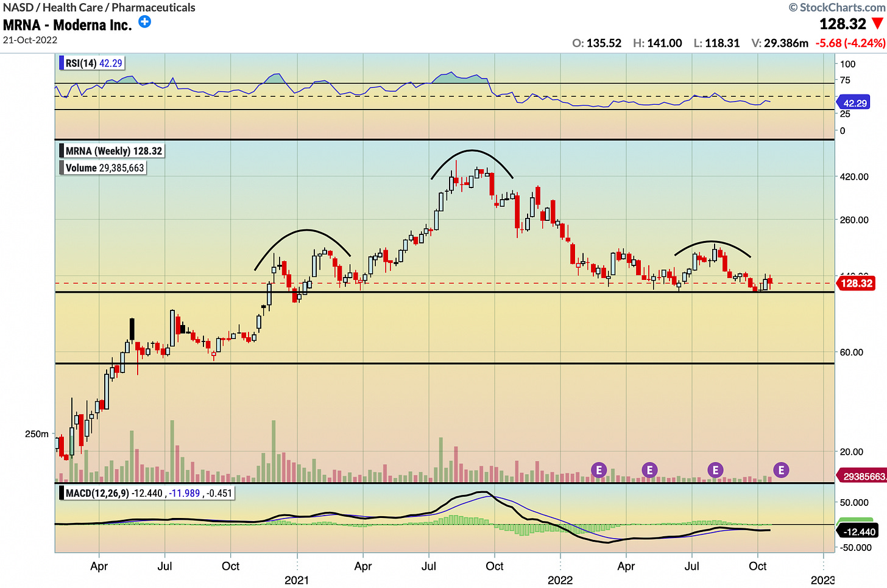Click the 2023 year label on time axis
This screenshot has height=588, width=887.
coord(823,579)
